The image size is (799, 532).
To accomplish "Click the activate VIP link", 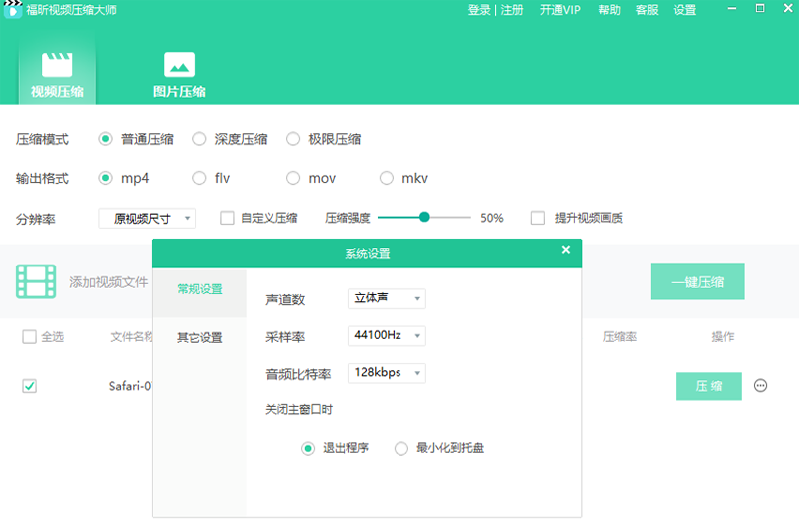I will (x=560, y=10).
